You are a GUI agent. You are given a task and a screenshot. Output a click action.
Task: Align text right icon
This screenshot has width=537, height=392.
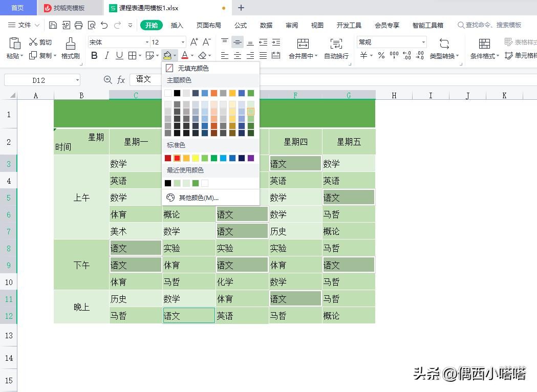click(x=250, y=55)
